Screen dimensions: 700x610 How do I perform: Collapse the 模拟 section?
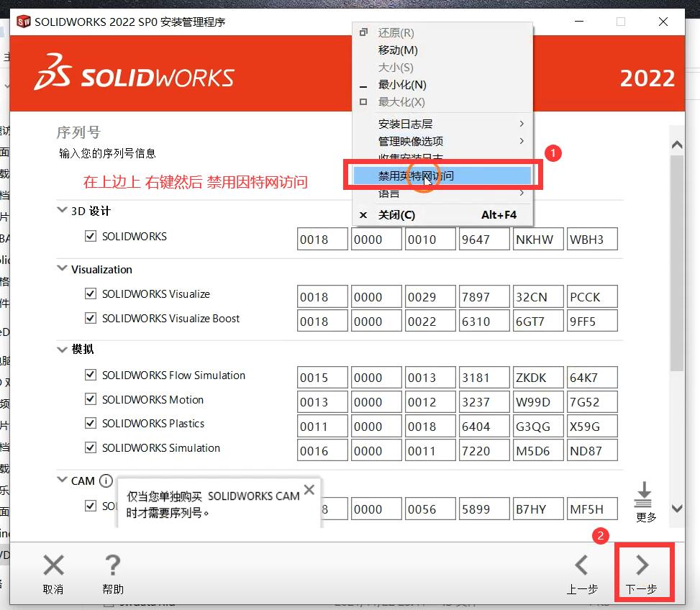(x=62, y=349)
